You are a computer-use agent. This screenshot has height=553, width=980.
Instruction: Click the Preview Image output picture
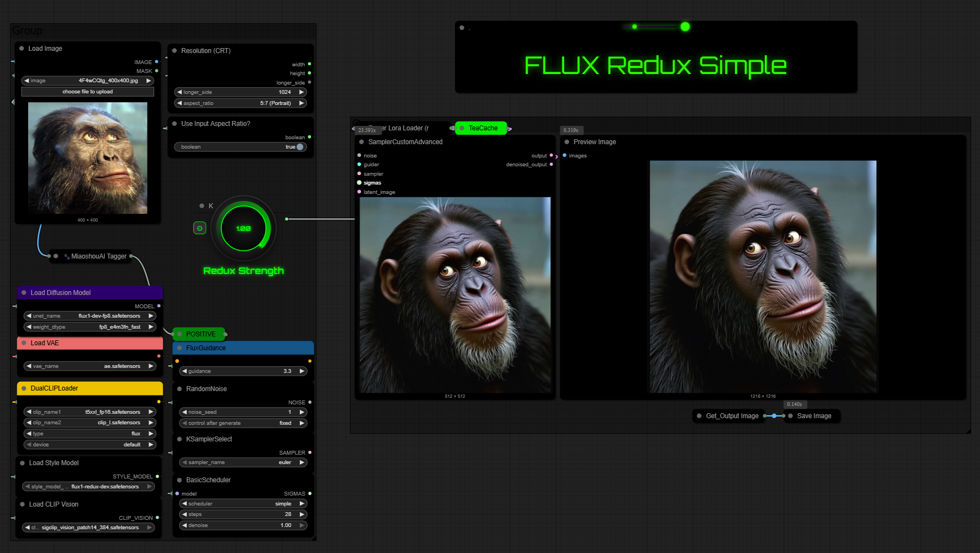[x=763, y=277]
